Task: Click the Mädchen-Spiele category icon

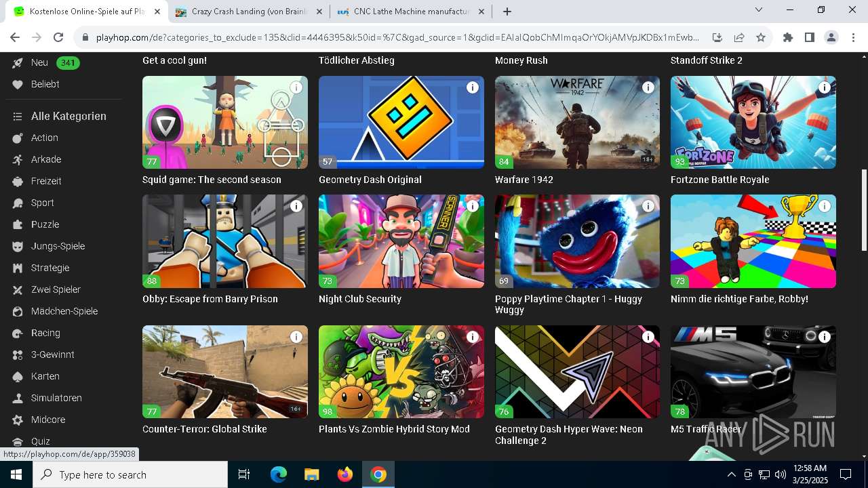Action: (18, 311)
